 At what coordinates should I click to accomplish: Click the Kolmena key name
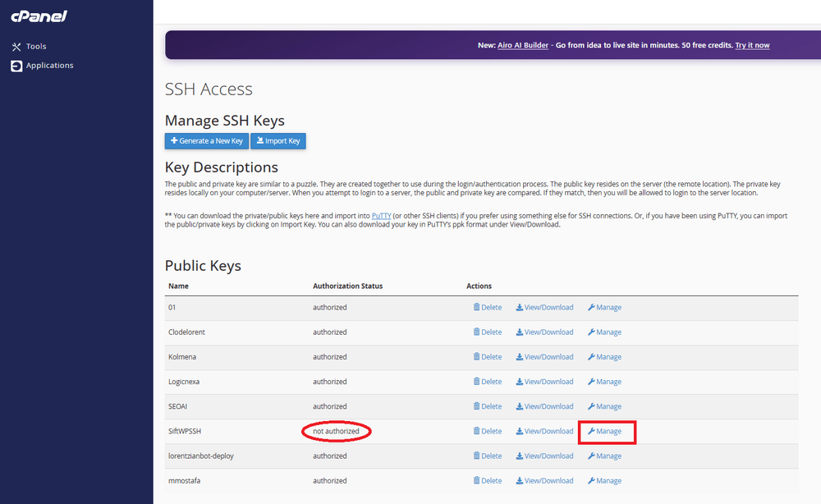(182, 356)
